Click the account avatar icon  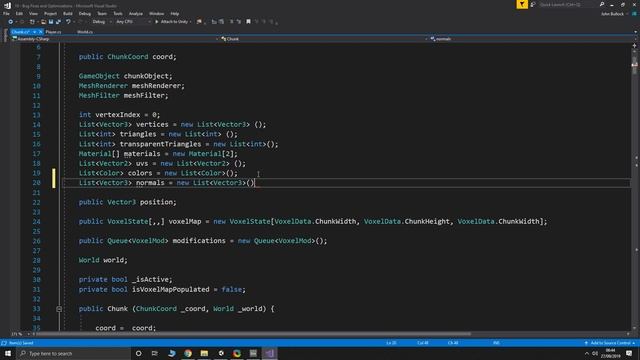coord(634,14)
